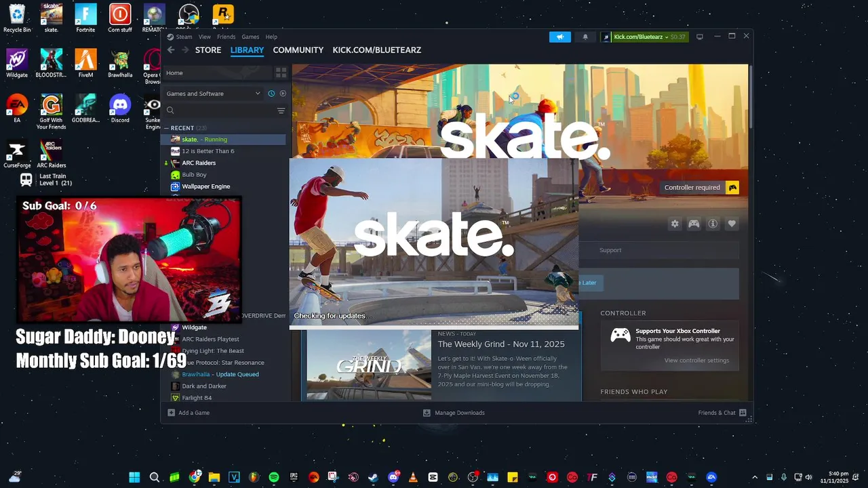Open View controller settings link
The width and height of the screenshot is (868, 488).
[696, 361]
